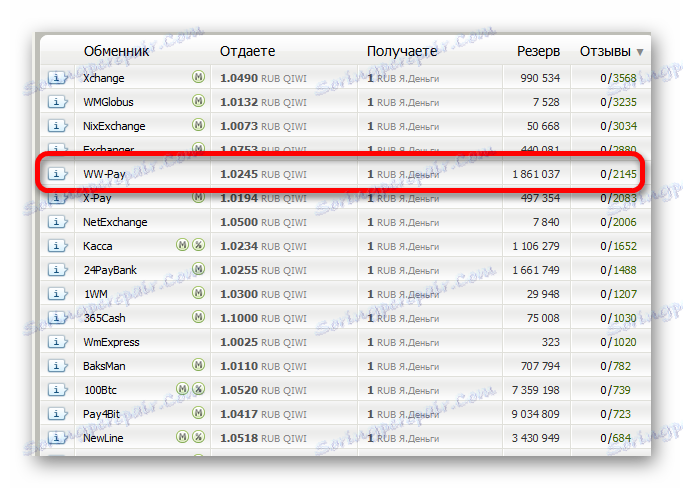The width and height of the screenshot is (683, 488).
Task: Click the M badge on WMGlobus row
Action: [198, 101]
